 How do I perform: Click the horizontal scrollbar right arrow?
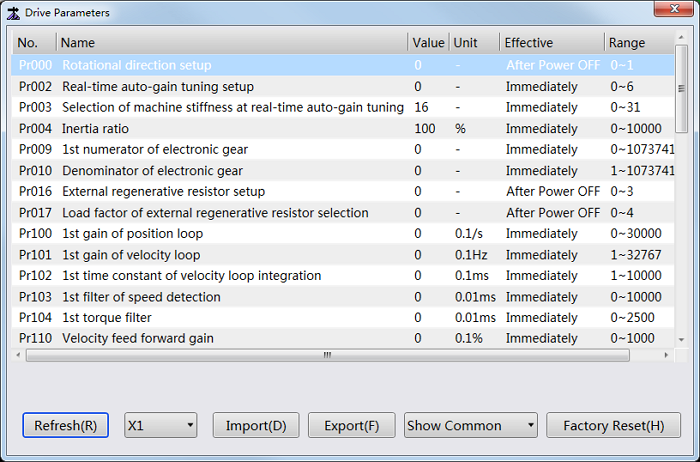pyautogui.click(x=666, y=355)
